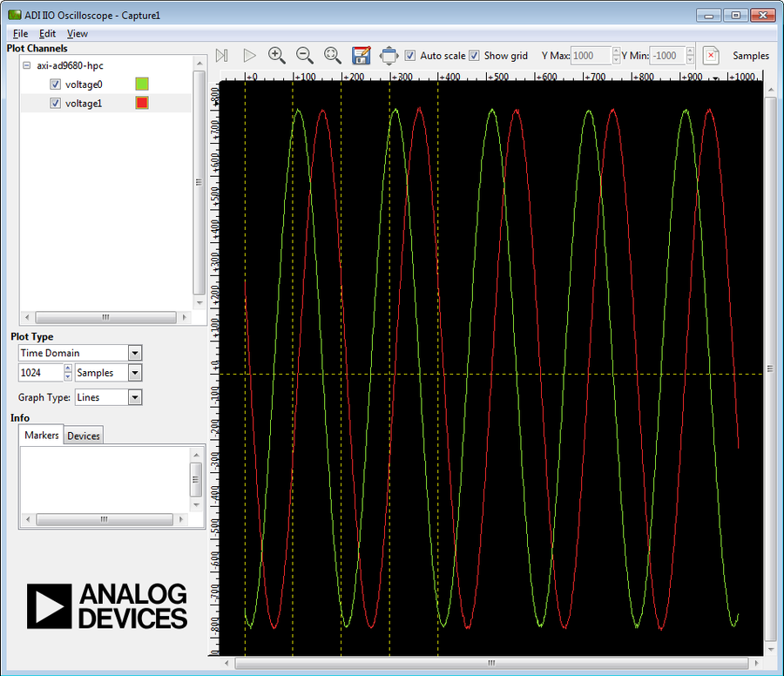Click channel list scroll-down arrow
The width and height of the screenshot is (784, 676).
[x=199, y=302]
